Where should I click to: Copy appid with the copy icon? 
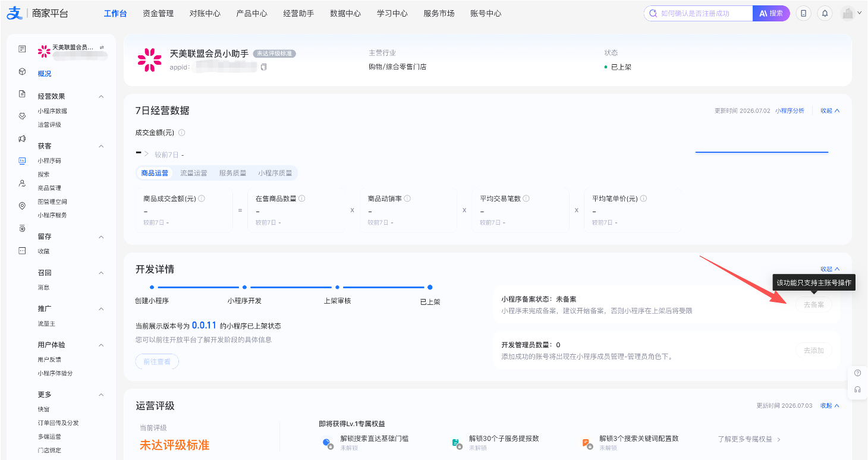(x=263, y=67)
